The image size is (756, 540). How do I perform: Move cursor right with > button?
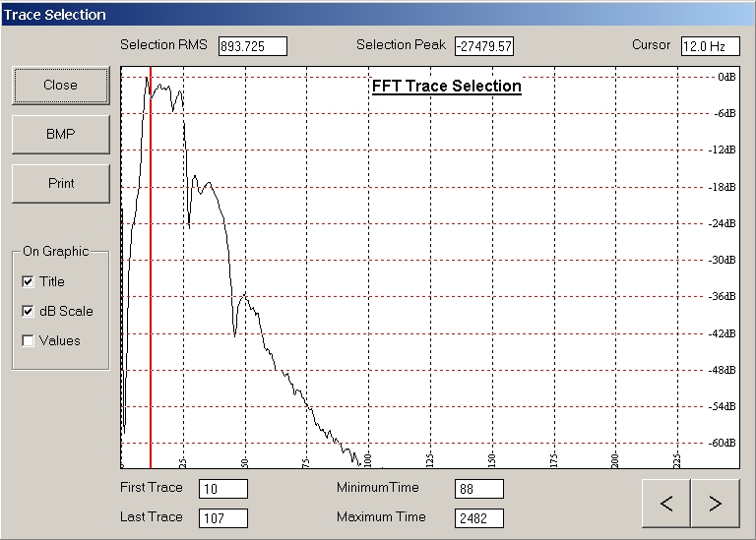(716, 504)
